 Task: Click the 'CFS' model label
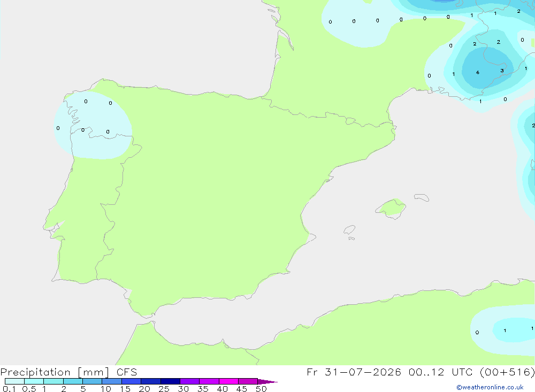click(127, 372)
